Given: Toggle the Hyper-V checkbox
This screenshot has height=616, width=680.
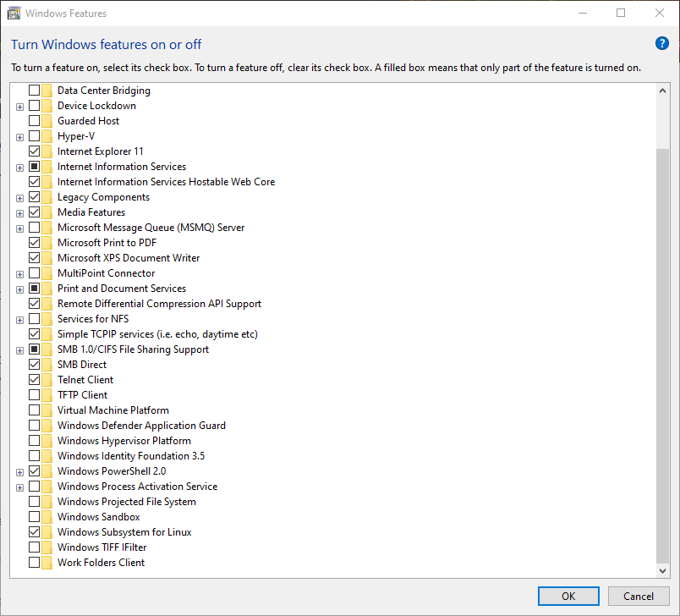Looking at the screenshot, I should [35, 135].
